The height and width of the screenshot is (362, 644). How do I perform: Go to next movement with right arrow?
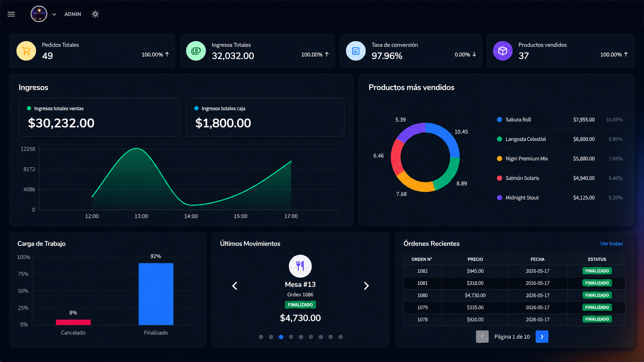366,286
